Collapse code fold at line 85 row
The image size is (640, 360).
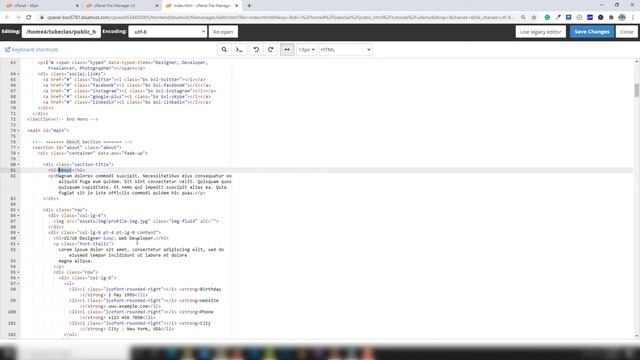[x=18, y=210]
